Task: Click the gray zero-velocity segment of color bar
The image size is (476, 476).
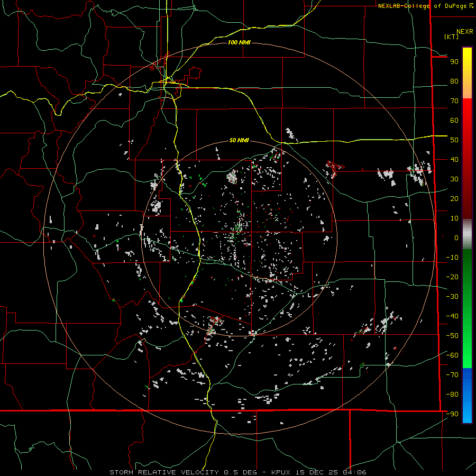Action: pos(467,234)
